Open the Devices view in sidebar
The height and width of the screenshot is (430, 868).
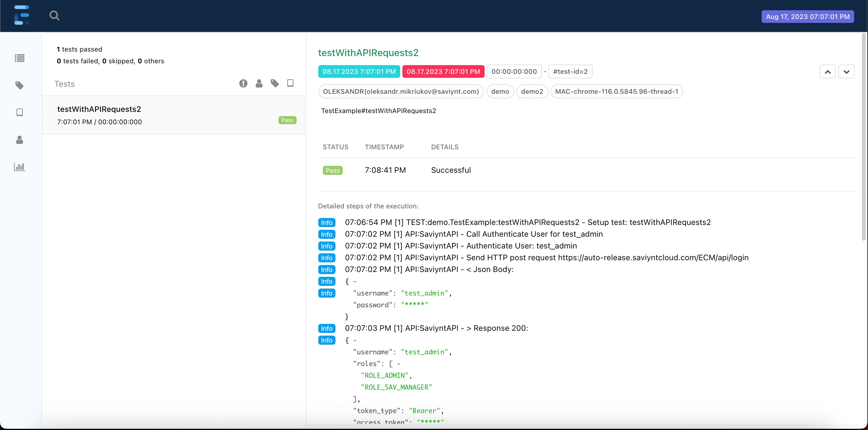point(20,112)
